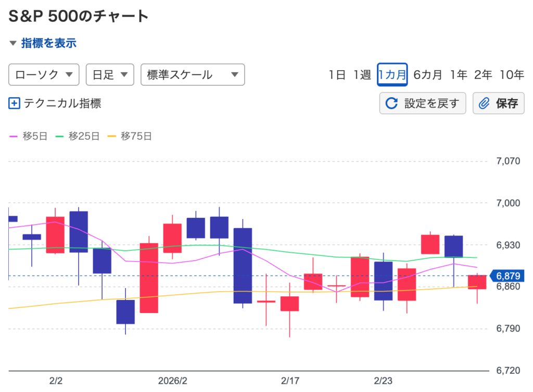Click the plus icon beside テクニカル指標
The image size is (533, 392).
point(14,103)
